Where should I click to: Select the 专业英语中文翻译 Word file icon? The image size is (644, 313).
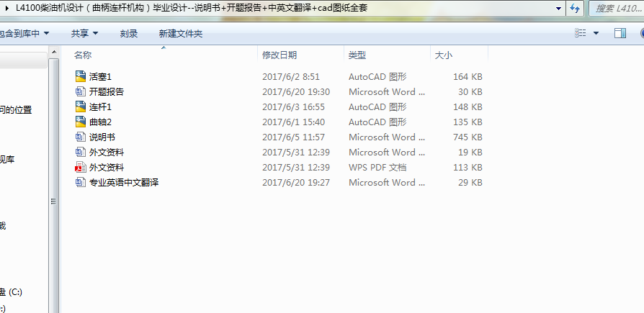pyautogui.click(x=81, y=183)
